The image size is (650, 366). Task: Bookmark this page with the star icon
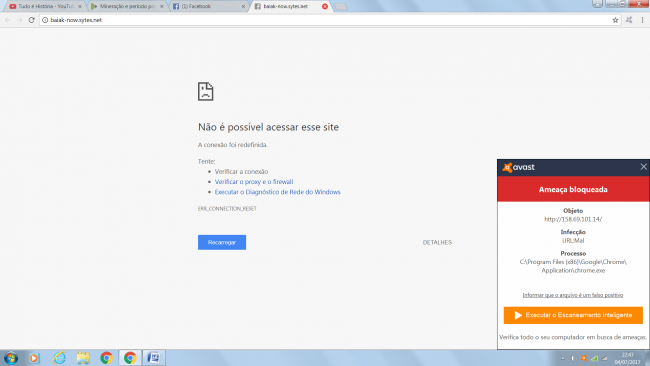tap(615, 20)
